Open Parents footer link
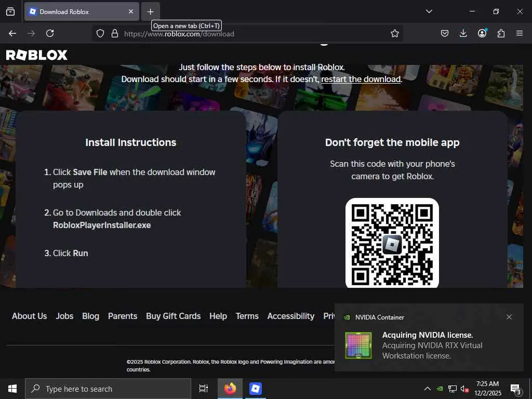Image resolution: width=532 pixels, height=399 pixels. (123, 316)
